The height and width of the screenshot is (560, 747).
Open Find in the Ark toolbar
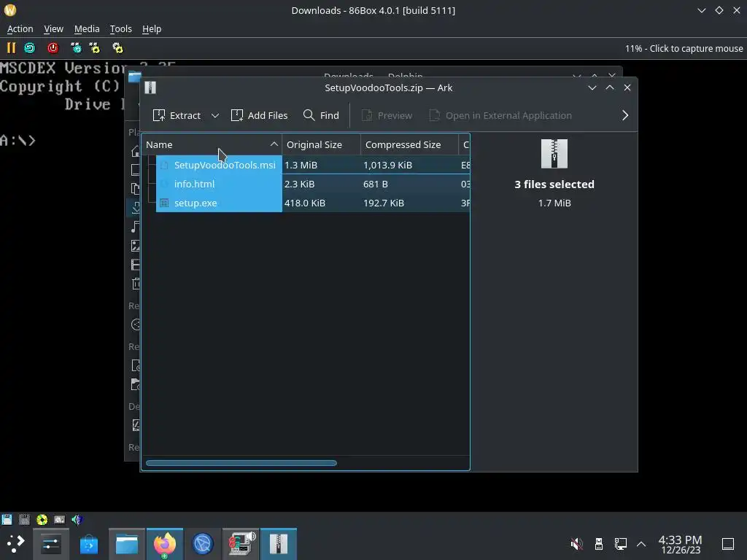point(321,115)
